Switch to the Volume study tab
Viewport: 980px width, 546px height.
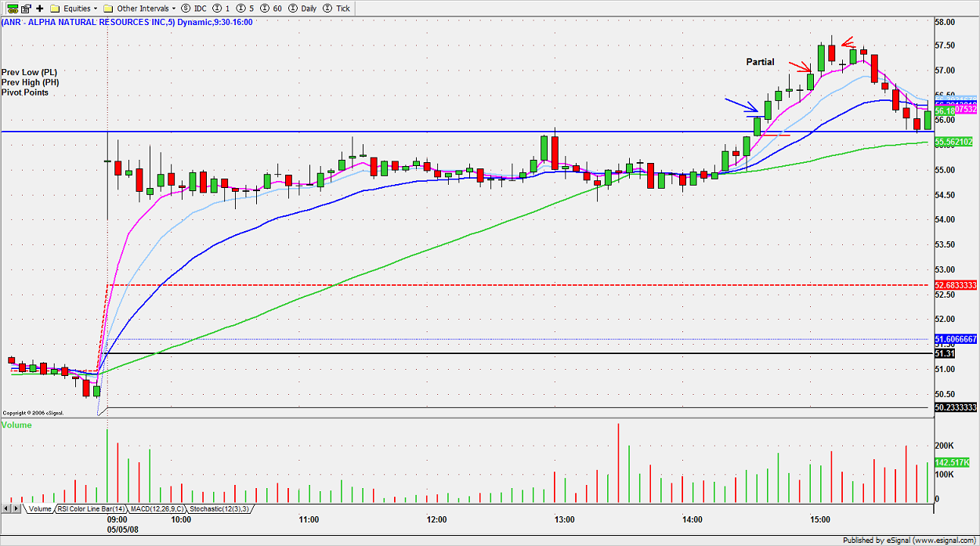tap(39, 509)
